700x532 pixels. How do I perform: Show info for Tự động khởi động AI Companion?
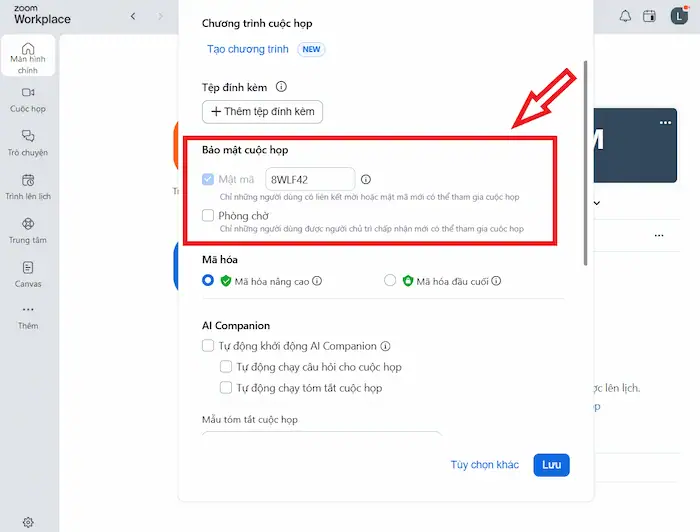pos(385,346)
